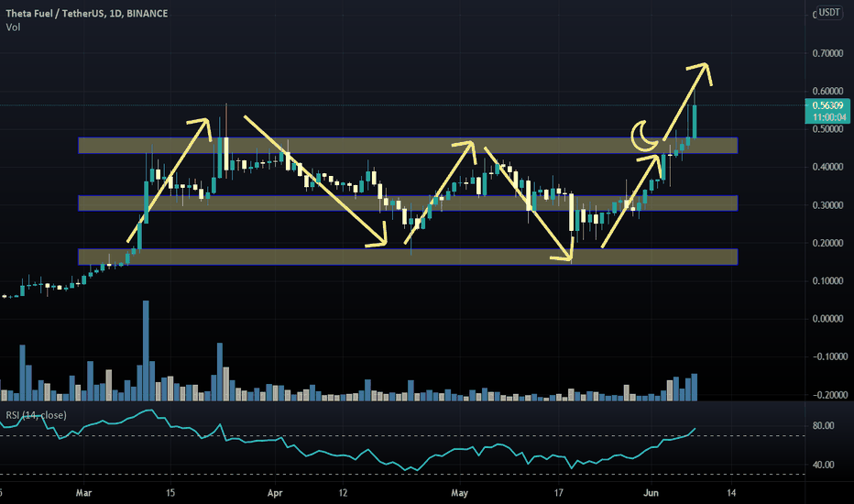
Task: Click the May date on time axis
Action: point(459,493)
